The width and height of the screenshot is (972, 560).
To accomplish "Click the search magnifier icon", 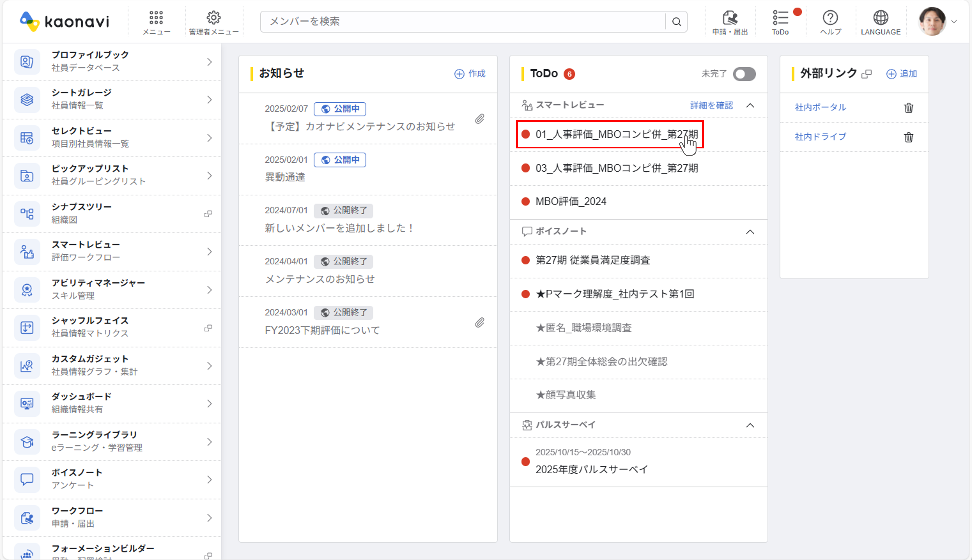I will [x=676, y=21].
